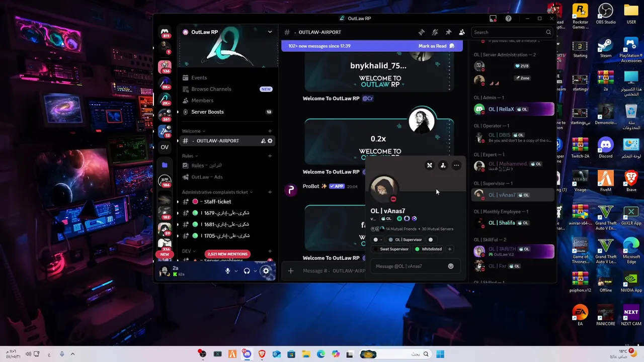
Task: View 30 Mutual Servers in popup
Action: (x=437, y=229)
